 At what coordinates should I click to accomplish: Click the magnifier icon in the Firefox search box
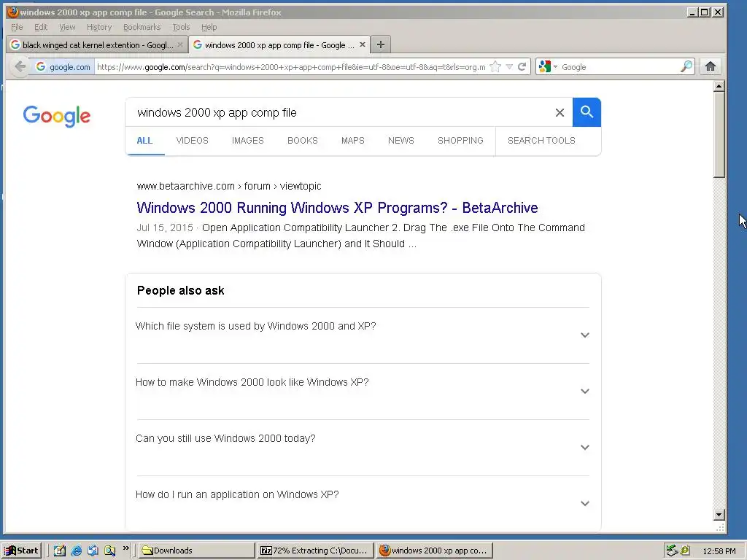[x=686, y=66]
